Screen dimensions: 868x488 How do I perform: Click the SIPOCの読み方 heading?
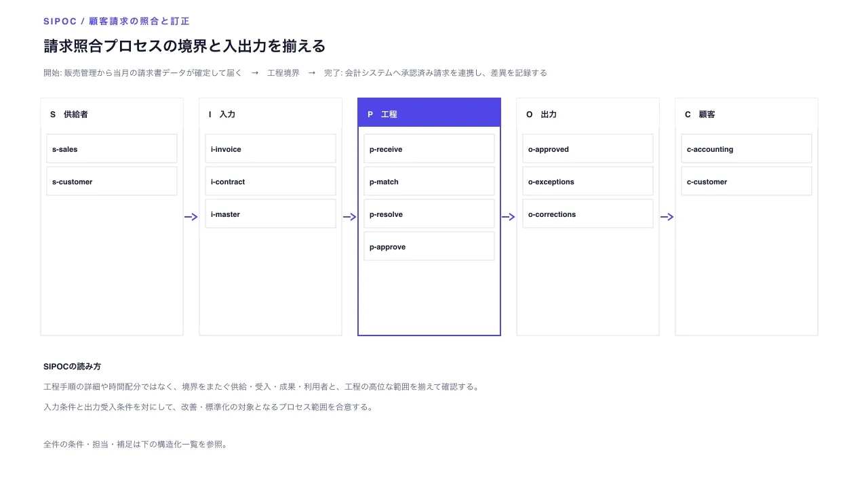coord(72,367)
